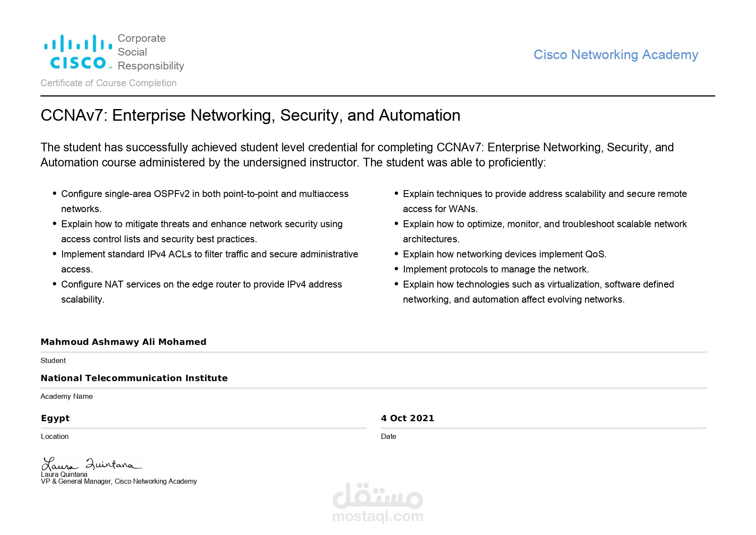The image size is (756, 535).
Task: Click the mostaql.com watermark text
Action: (378, 516)
